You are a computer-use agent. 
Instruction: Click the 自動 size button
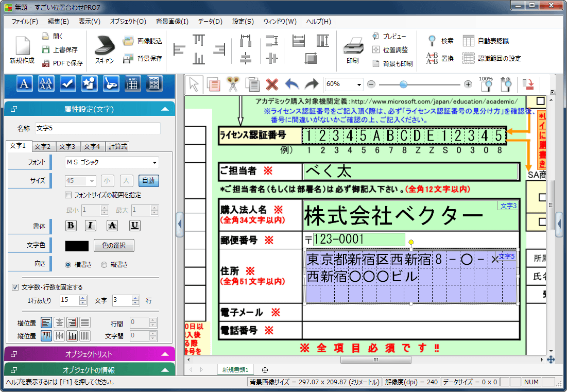pyautogui.click(x=149, y=180)
